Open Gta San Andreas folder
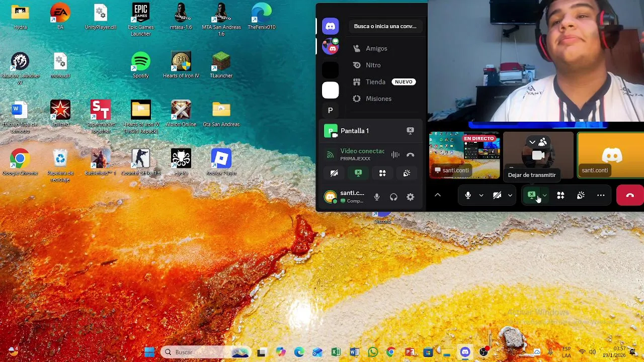644x362 pixels. click(221, 114)
